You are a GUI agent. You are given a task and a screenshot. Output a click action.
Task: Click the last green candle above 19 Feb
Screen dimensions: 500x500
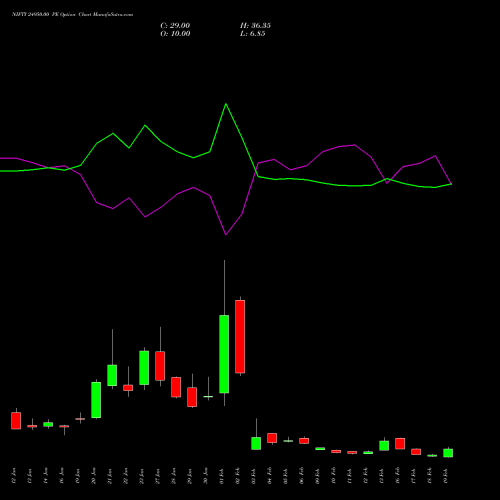tap(448, 453)
